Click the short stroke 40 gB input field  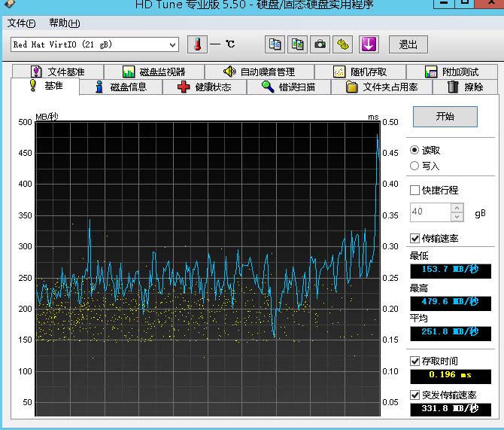click(x=431, y=212)
